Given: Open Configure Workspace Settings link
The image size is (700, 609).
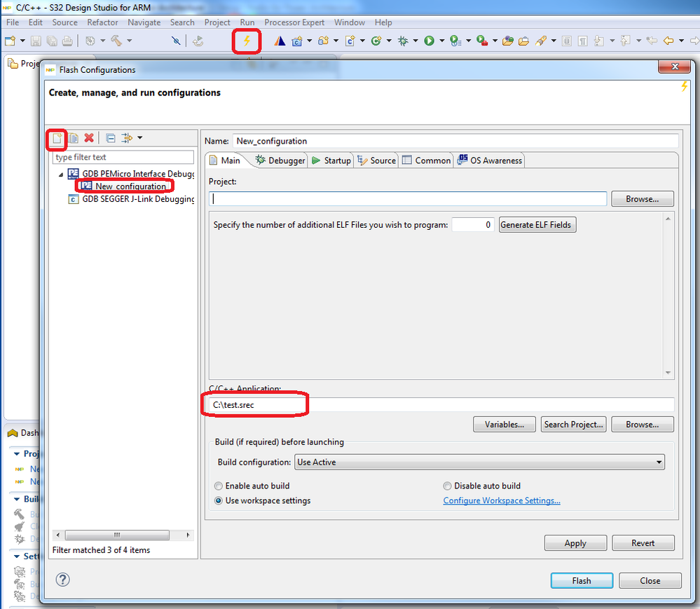Looking at the screenshot, I should pyautogui.click(x=501, y=500).
